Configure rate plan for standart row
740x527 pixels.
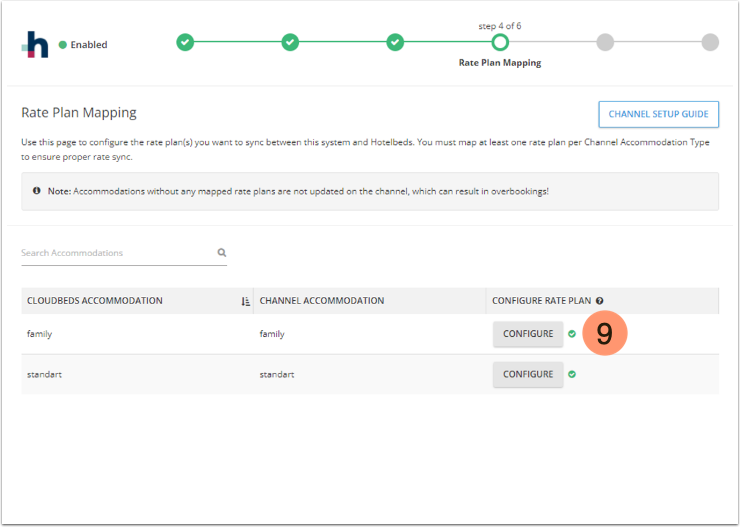[528, 374]
